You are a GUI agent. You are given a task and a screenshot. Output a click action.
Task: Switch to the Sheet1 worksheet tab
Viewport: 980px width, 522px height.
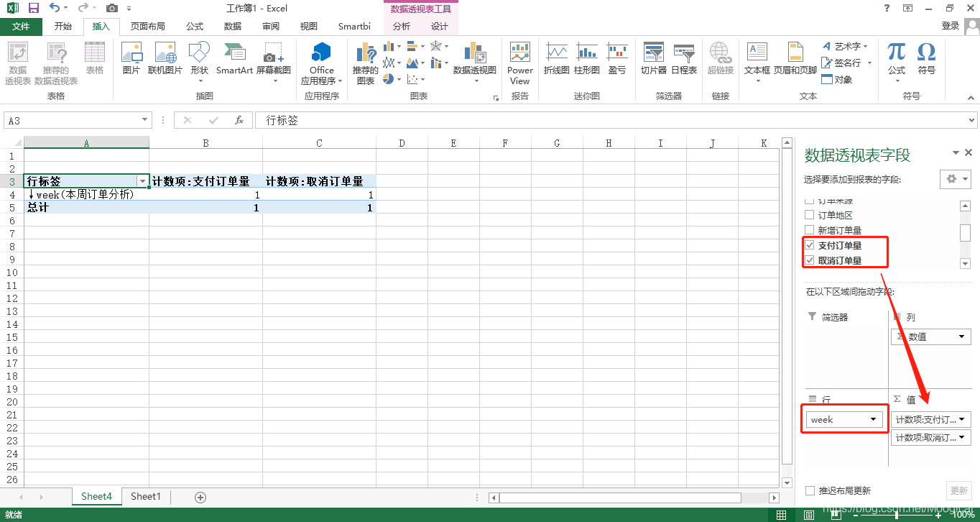pyautogui.click(x=145, y=496)
